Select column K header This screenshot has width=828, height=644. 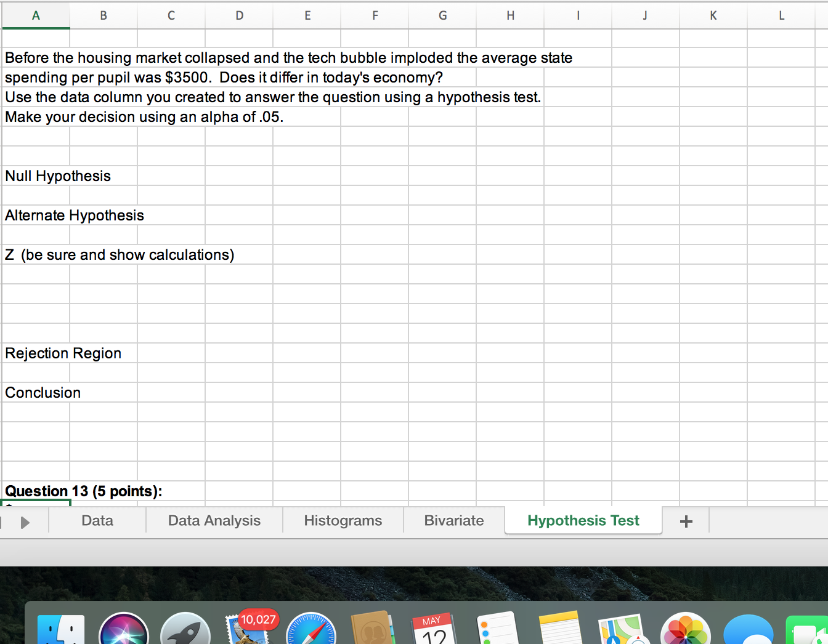click(x=713, y=16)
